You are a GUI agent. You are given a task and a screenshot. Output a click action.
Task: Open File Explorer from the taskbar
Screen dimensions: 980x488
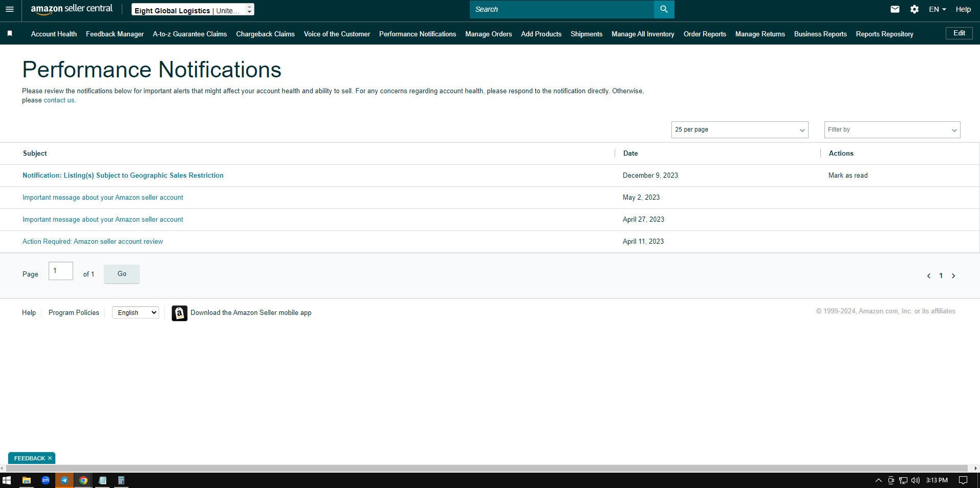pos(26,480)
